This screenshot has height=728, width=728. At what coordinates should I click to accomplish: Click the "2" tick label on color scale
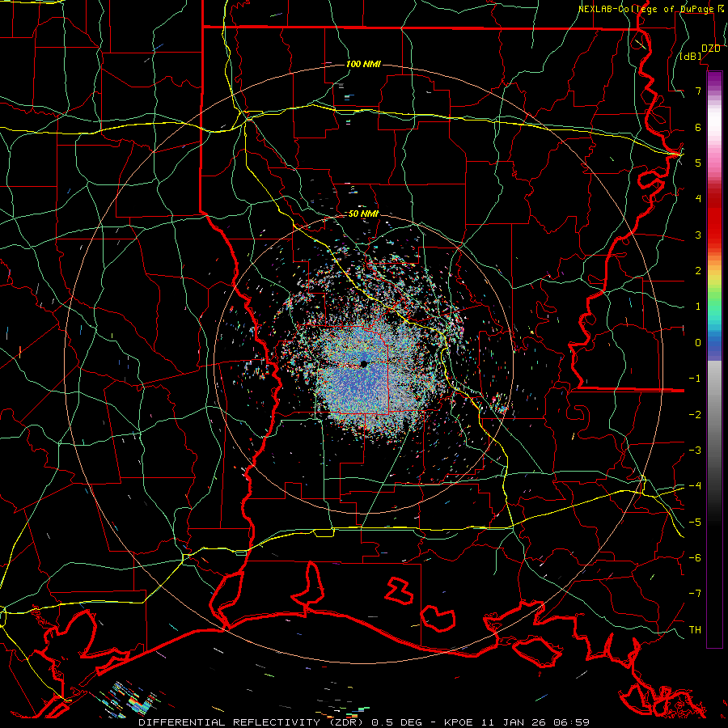click(x=698, y=271)
